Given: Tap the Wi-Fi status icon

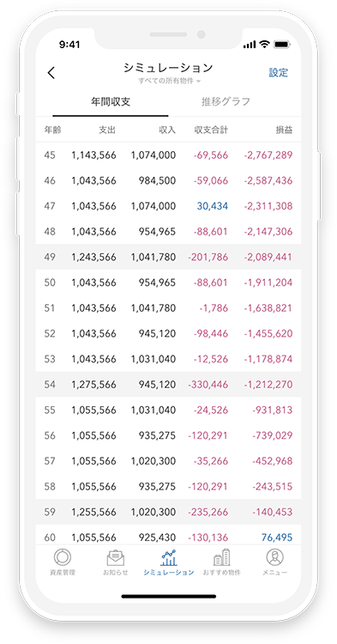Looking at the screenshot, I should [264, 45].
